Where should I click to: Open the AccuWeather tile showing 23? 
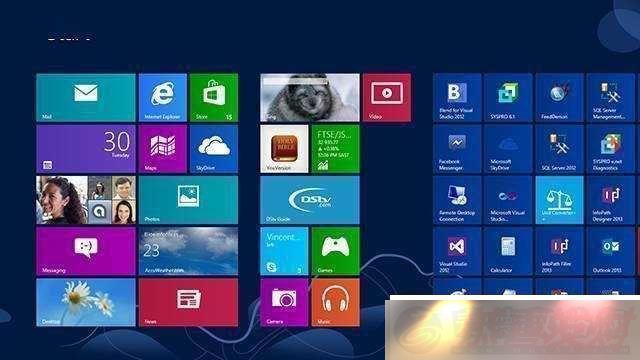(188, 251)
